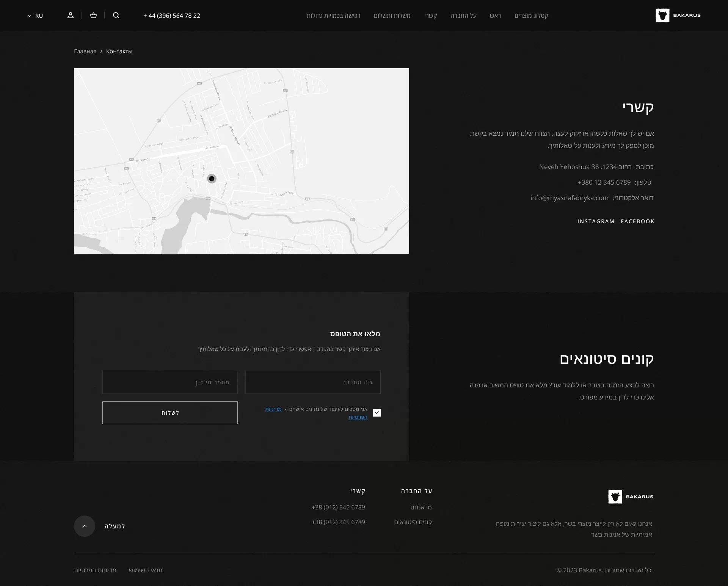Open the shopping cart icon
728x586 pixels.
[93, 16]
